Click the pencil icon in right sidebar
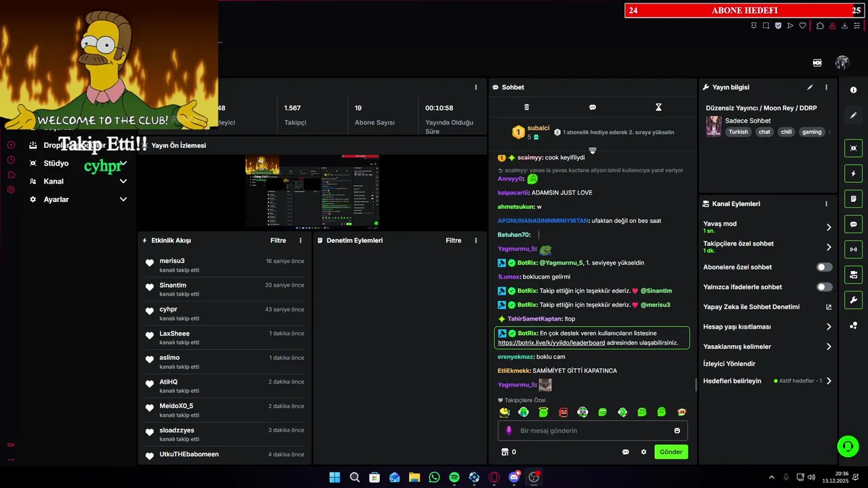This screenshot has height=488, width=868. [x=853, y=115]
